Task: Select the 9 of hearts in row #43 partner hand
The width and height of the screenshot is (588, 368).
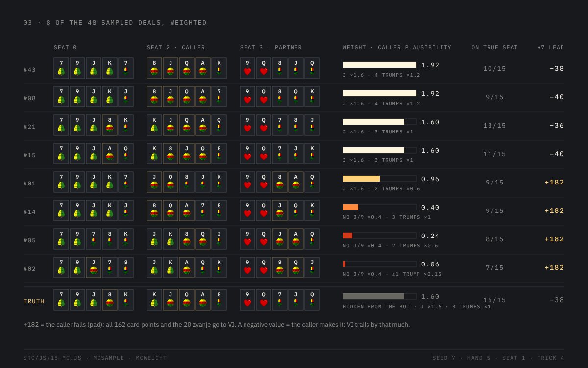Action: 247,68
